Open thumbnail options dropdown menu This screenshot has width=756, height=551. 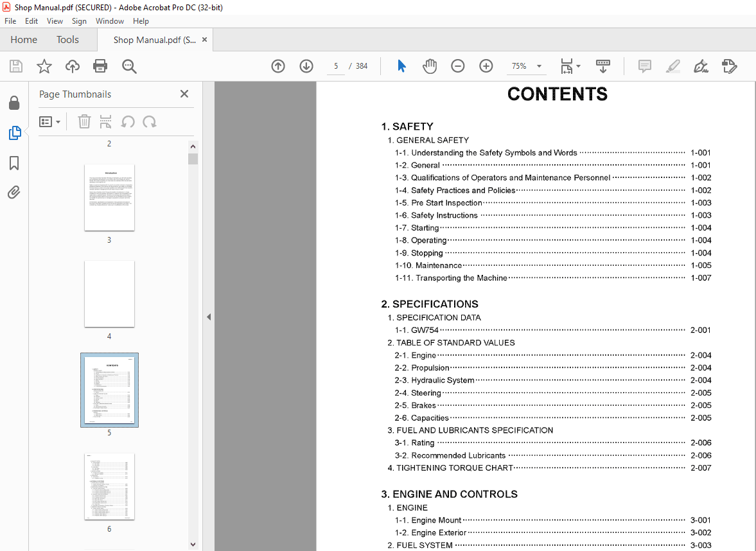pyautogui.click(x=50, y=122)
